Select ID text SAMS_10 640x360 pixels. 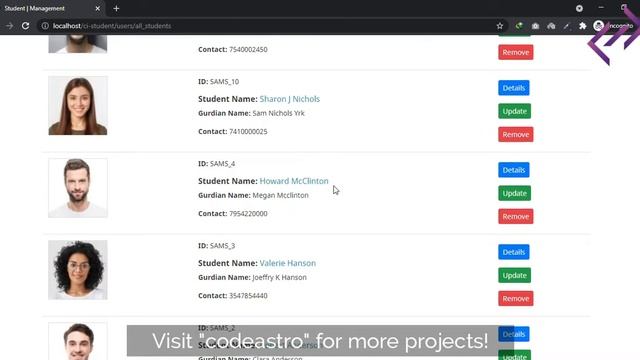224,82
